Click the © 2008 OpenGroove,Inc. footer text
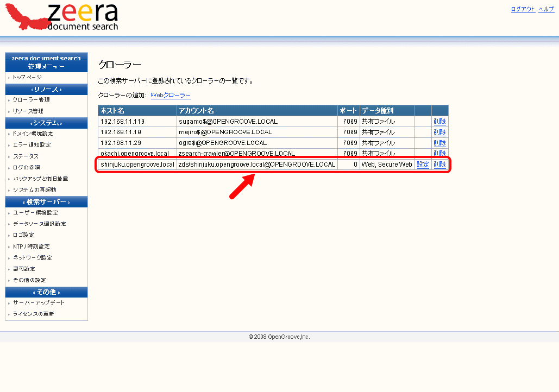This screenshot has width=559, height=392. (279, 337)
